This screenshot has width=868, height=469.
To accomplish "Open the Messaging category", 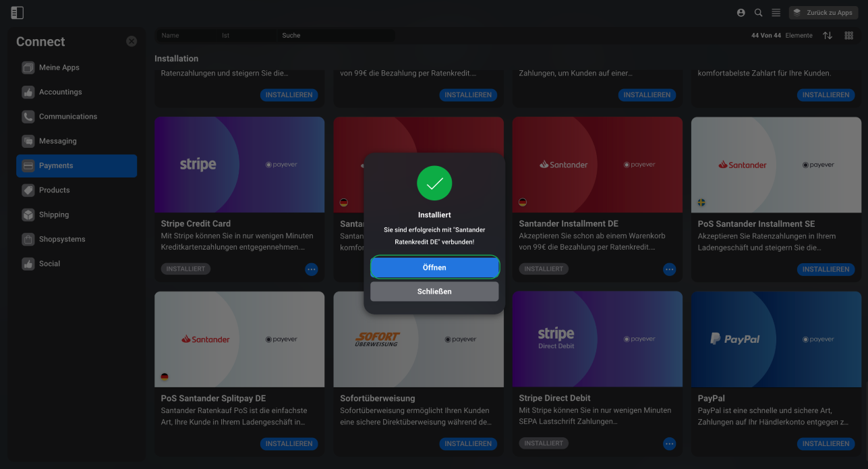I will coord(77,141).
